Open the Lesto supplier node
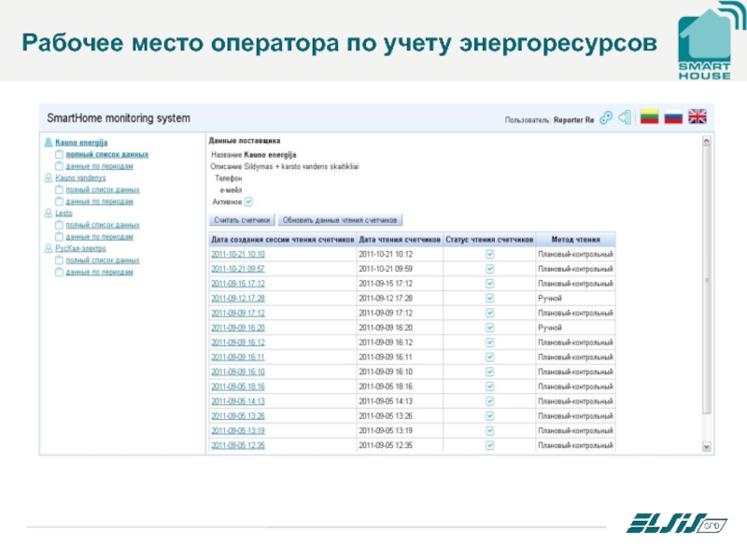747x560 pixels. click(x=63, y=213)
